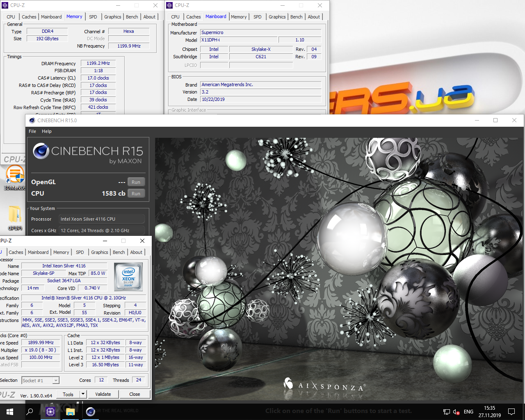The image size is (525, 420).
Task: Click the Socket 3647 LGA package value
Action: [x=64, y=281]
